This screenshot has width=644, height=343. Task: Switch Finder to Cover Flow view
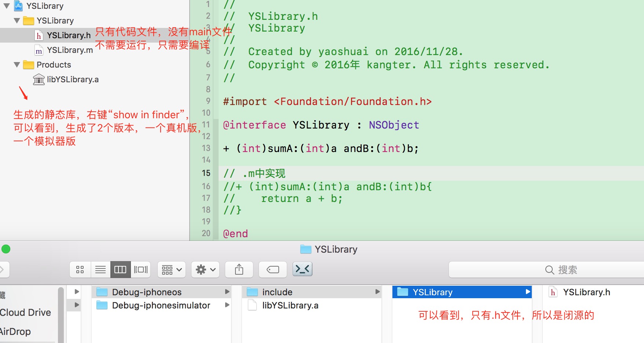click(x=141, y=270)
